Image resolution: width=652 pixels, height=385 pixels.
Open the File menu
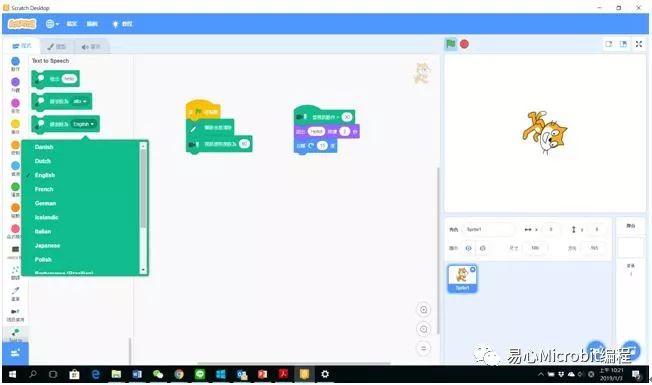pyautogui.click(x=72, y=24)
